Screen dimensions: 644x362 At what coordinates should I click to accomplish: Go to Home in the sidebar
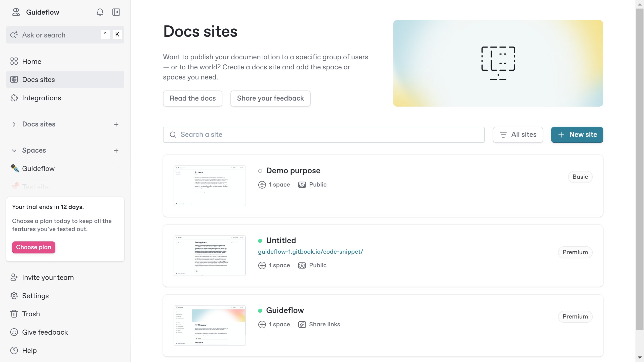pos(65,61)
